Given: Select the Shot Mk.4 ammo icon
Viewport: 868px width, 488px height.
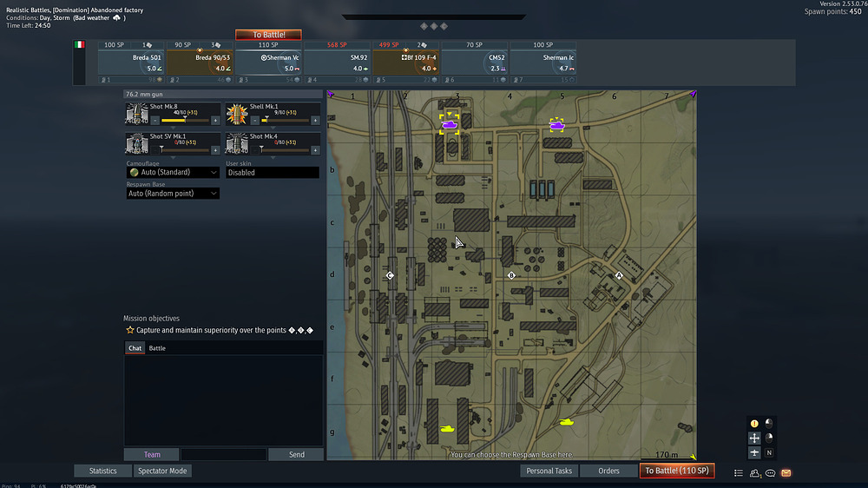Looking at the screenshot, I should (x=236, y=143).
